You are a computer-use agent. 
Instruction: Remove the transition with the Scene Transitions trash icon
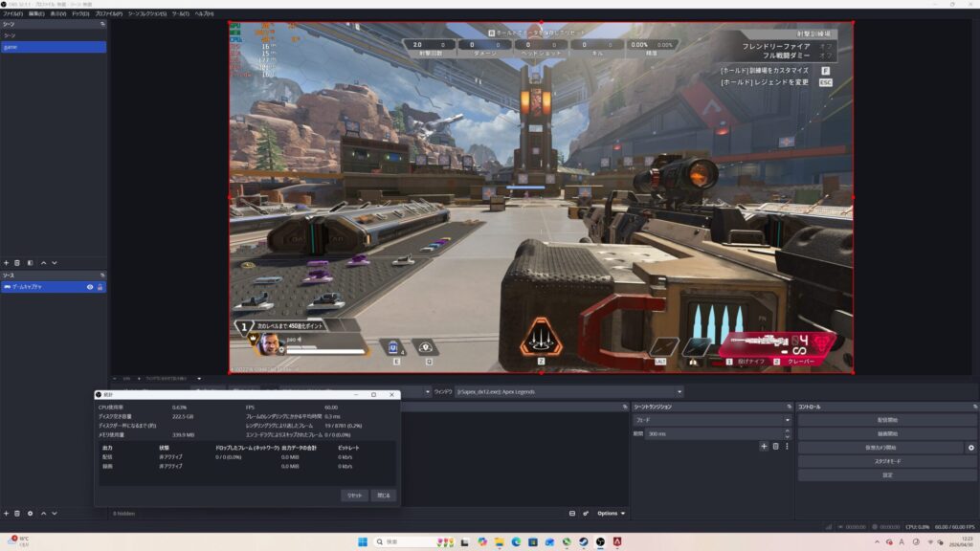[x=775, y=446]
